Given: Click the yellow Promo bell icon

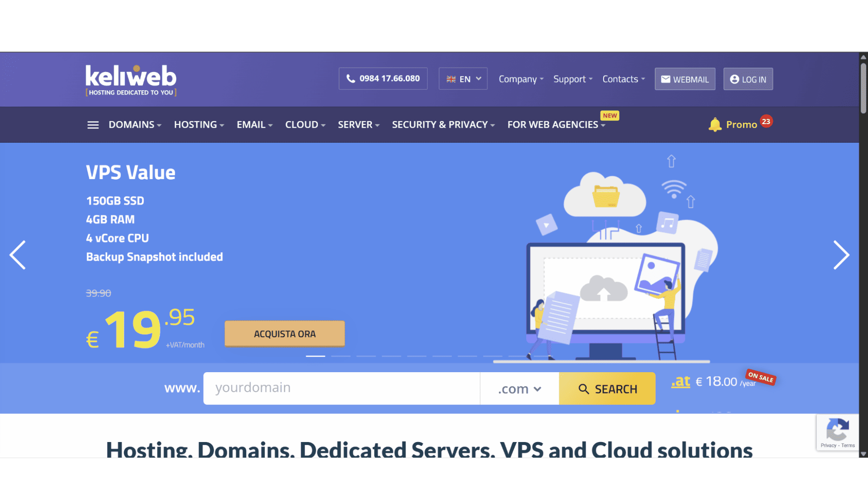Looking at the screenshot, I should (x=715, y=124).
